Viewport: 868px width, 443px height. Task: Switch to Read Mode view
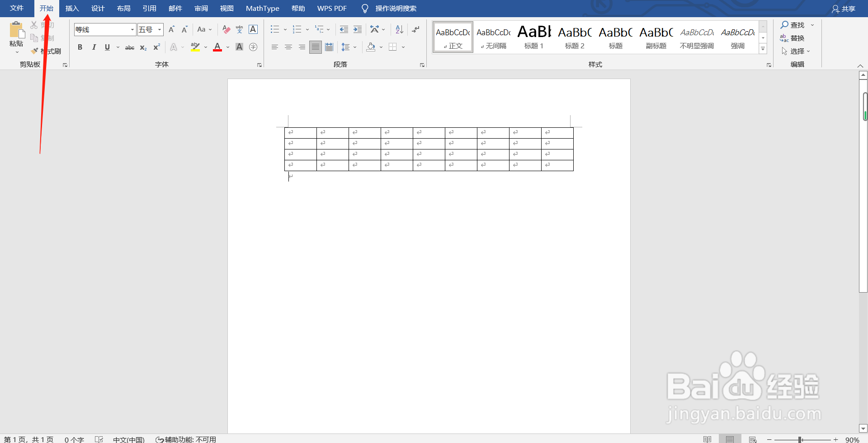tap(708, 439)
